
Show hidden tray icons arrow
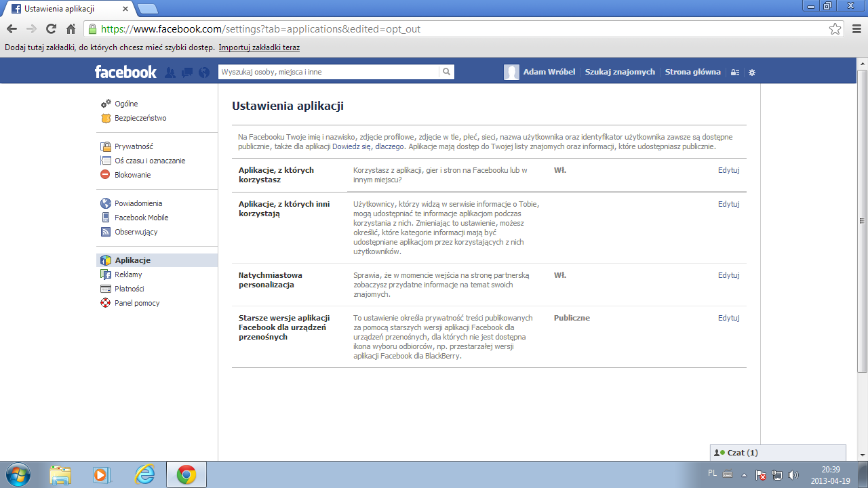(x=744, y=475)
